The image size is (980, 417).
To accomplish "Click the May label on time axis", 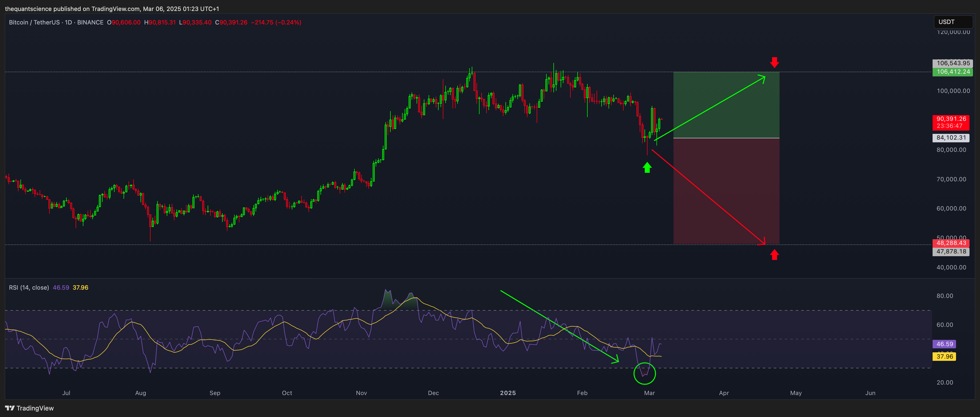I will pos(796,393).
